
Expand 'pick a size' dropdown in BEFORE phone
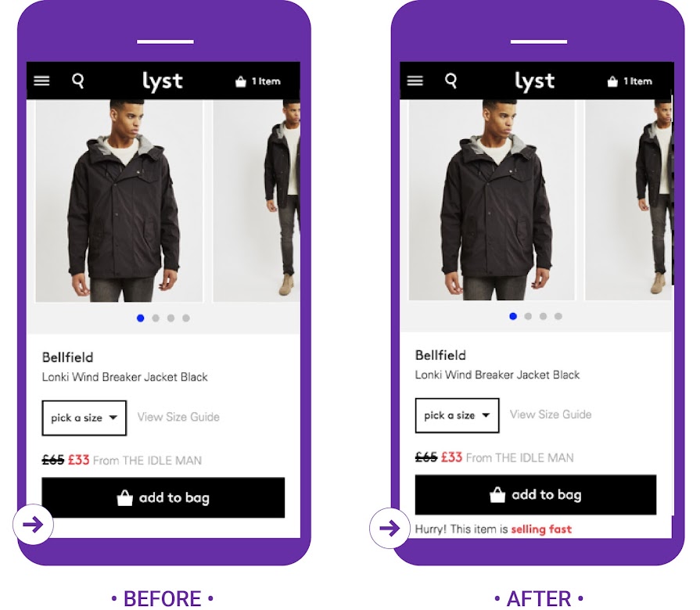coord(84,418)
